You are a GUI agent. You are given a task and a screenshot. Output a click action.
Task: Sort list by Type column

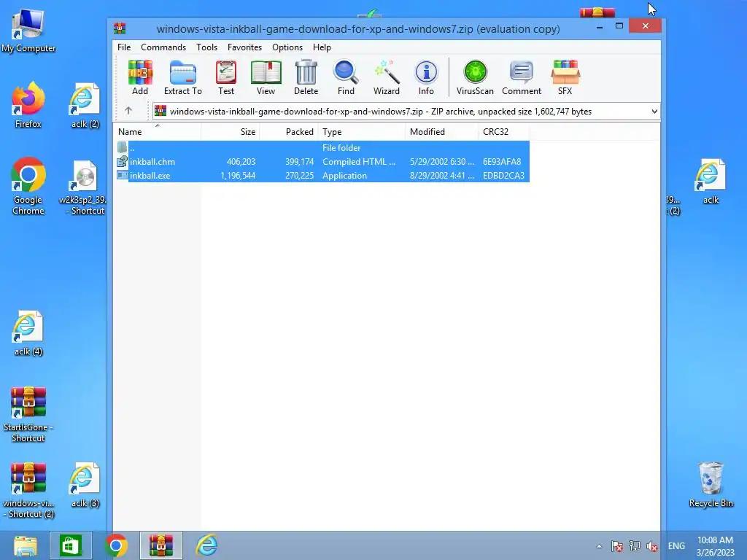362,131
